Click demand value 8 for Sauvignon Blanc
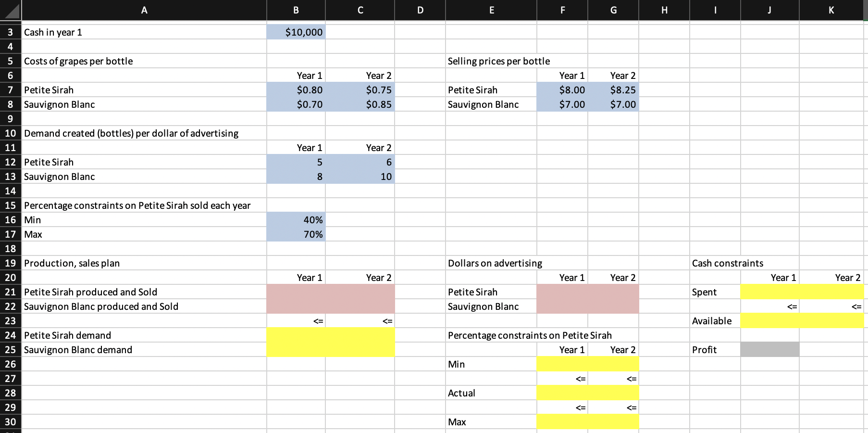This screenshot has width=868, height=433. point(296,177)
